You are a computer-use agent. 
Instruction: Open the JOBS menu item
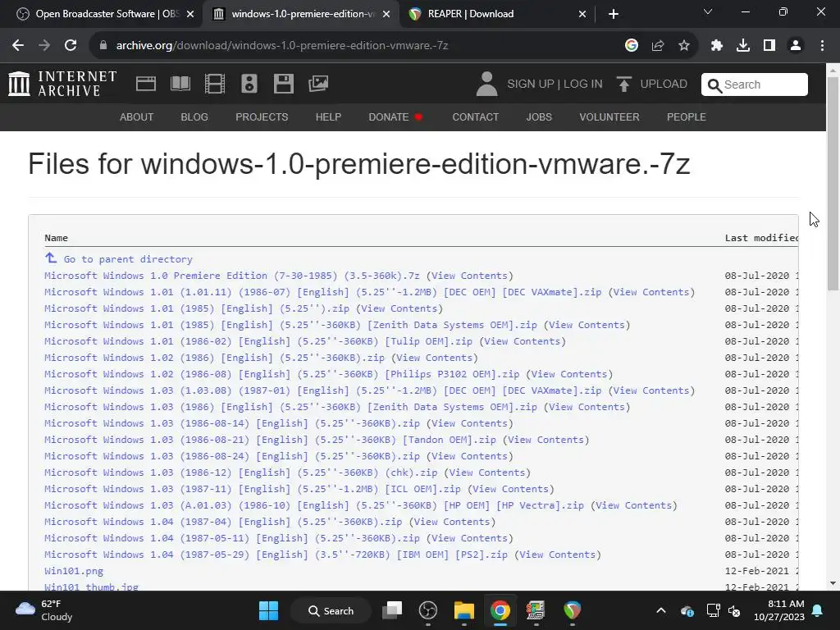click(539, 116)
